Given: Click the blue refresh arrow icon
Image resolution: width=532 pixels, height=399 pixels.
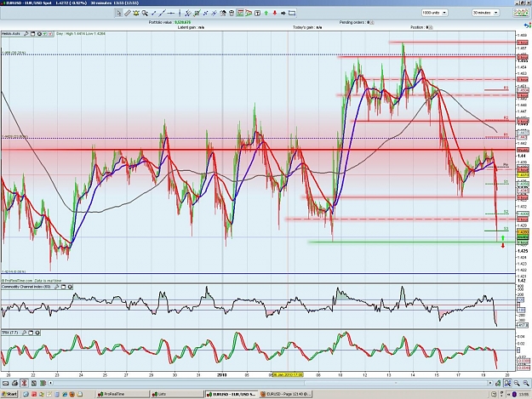Looking at the screenshot, I should (x=527, y=26).
